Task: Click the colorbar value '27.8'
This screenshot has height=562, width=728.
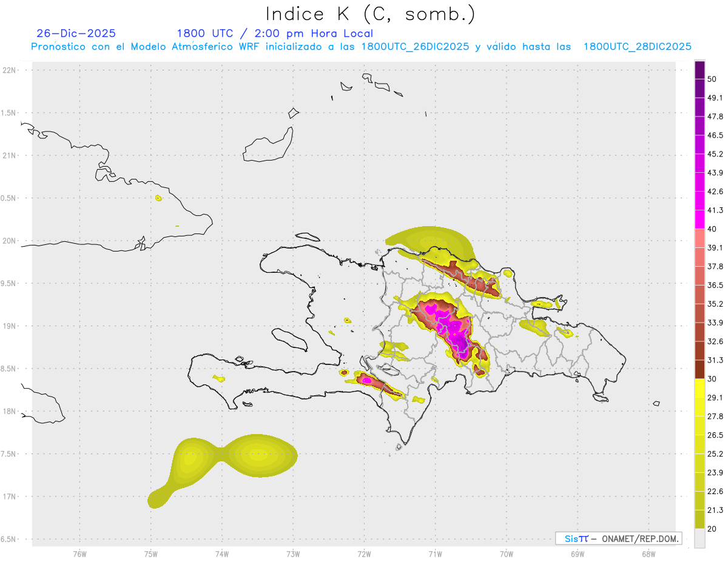Action: pyautogui.click(x=715, y=416)
